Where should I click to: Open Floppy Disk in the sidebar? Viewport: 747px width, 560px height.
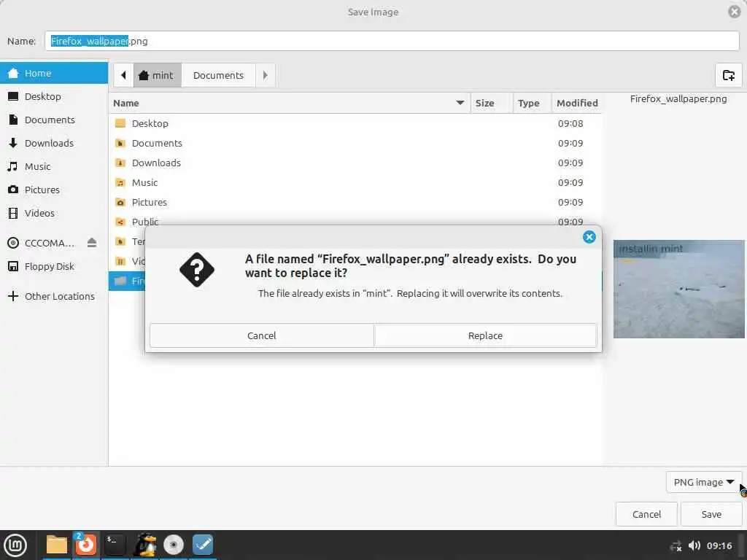(x=54, y=267)
